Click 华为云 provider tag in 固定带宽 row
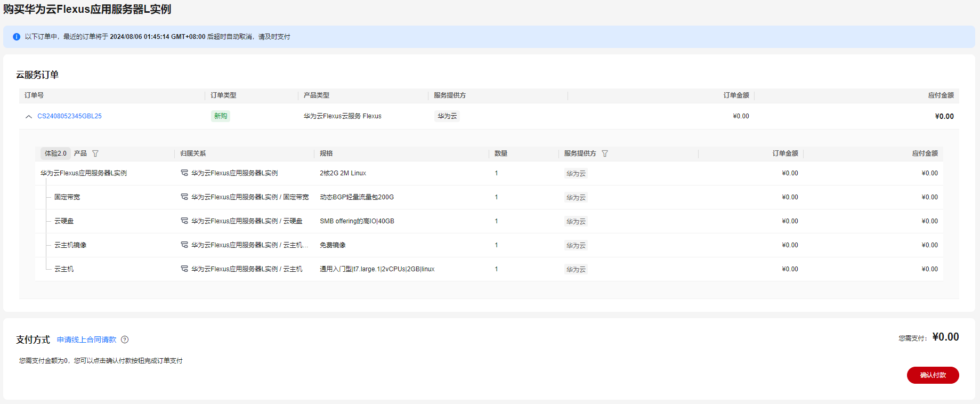 click(576, 197)
